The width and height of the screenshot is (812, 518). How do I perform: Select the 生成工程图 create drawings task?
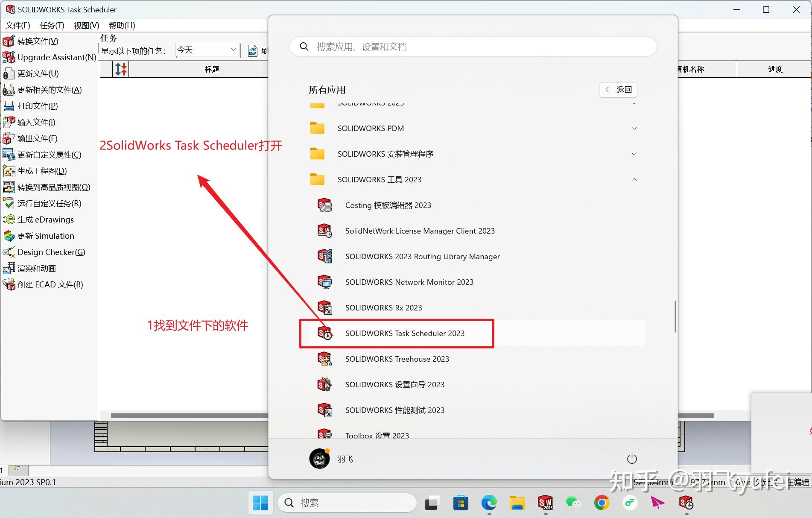42,171
